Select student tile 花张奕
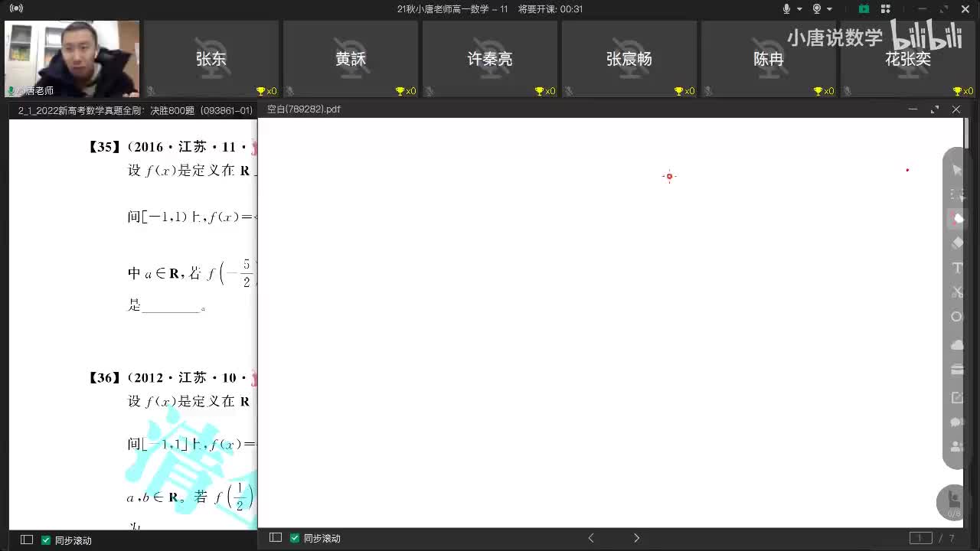The image size is (980, 551). 908,59
